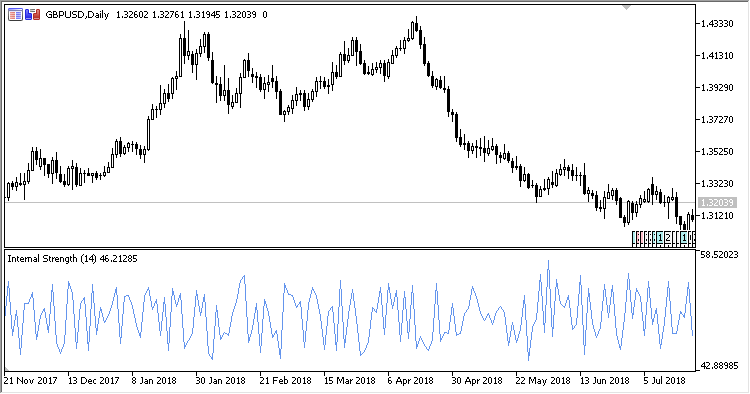
Task: Click the 13 Dec 2017 date label
Action: 94,381
